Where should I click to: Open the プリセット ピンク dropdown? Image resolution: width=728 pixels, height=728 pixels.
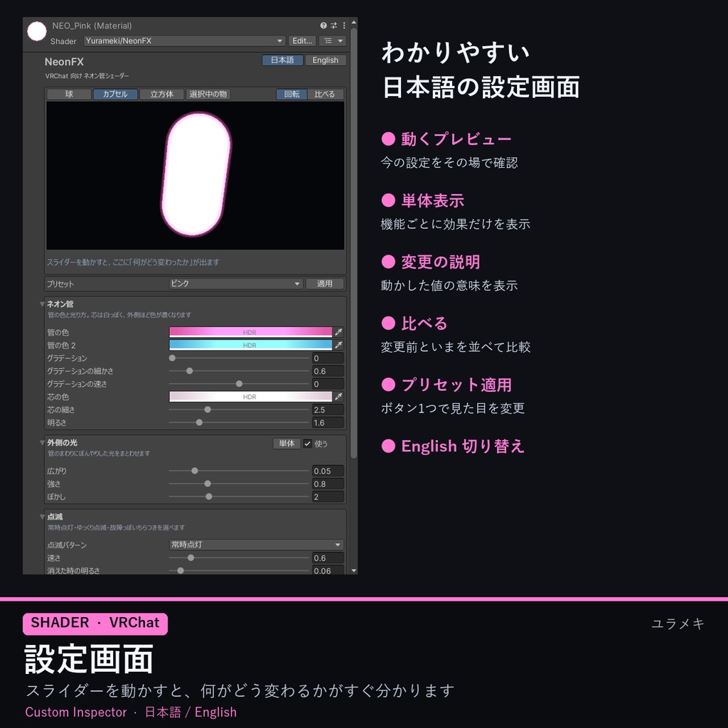[x=236, y=284]
